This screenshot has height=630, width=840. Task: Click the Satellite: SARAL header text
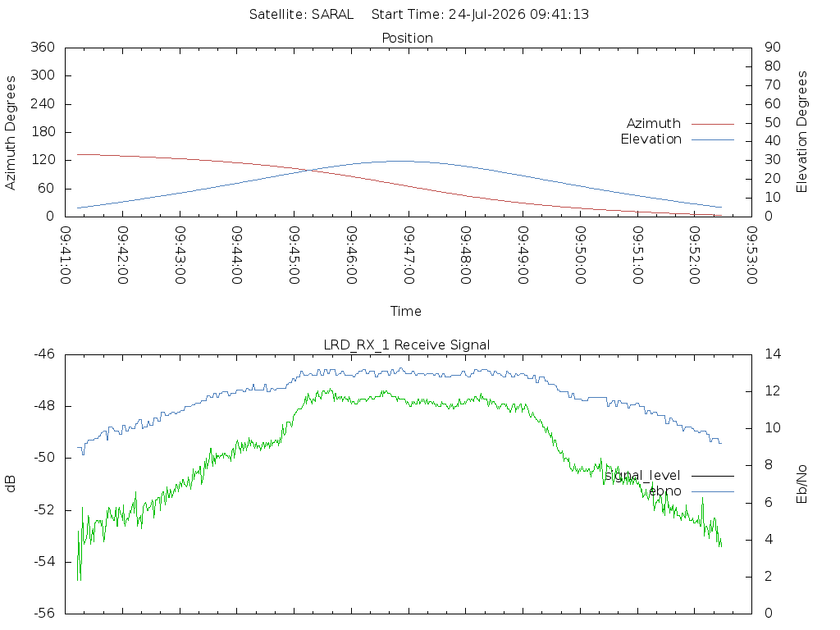click(301, 15)
